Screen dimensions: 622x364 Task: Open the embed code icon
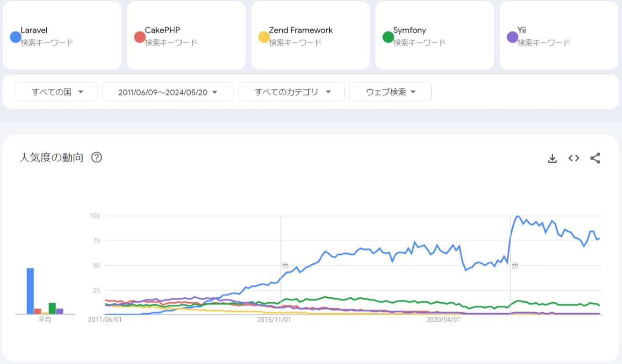point(574,158)
